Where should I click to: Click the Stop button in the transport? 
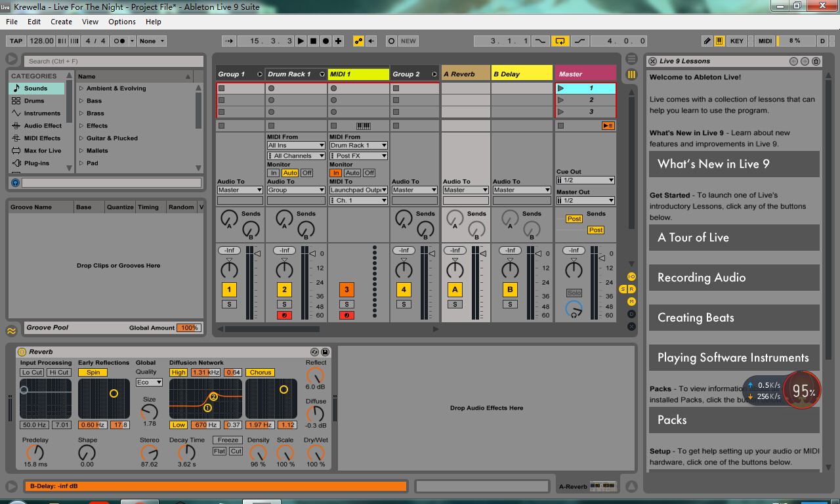[313, 41]
